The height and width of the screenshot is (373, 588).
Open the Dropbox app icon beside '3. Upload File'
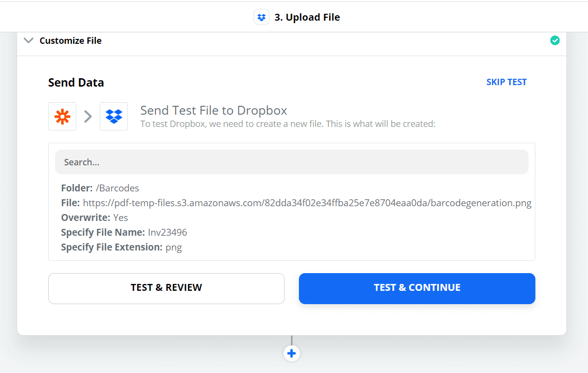point(261,17)
